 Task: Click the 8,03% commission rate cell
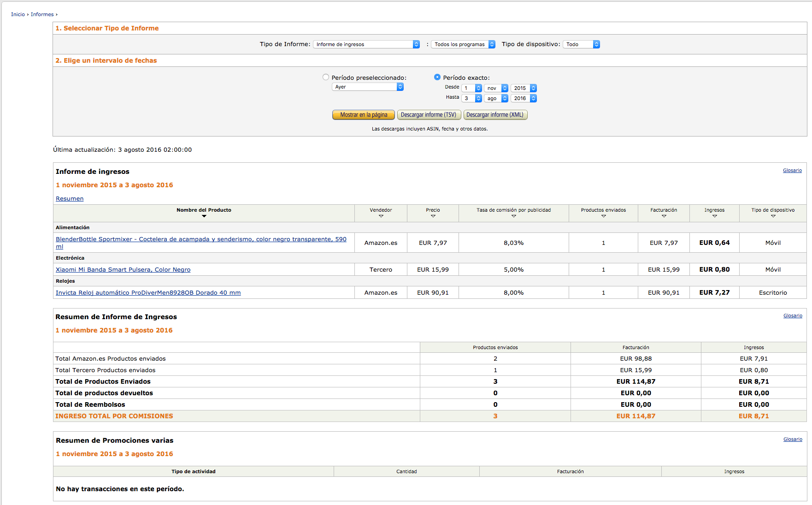[513, 243]
